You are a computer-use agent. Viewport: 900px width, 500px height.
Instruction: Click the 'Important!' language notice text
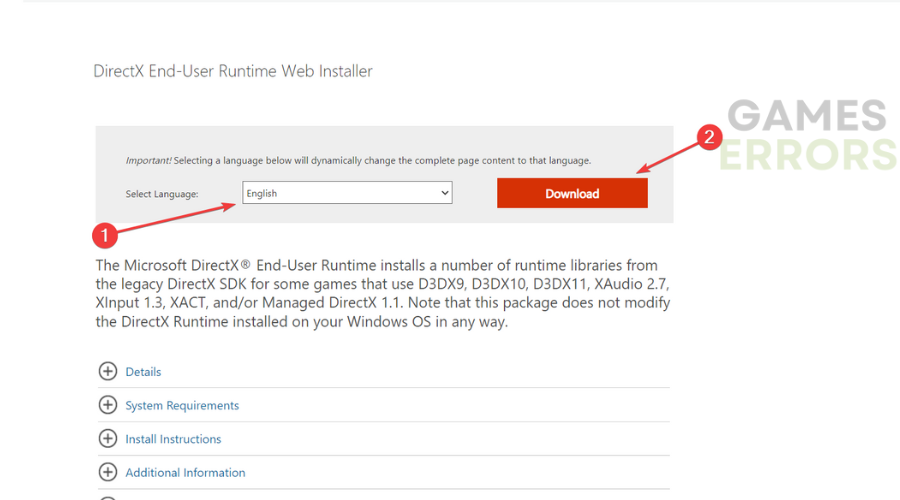358,161
